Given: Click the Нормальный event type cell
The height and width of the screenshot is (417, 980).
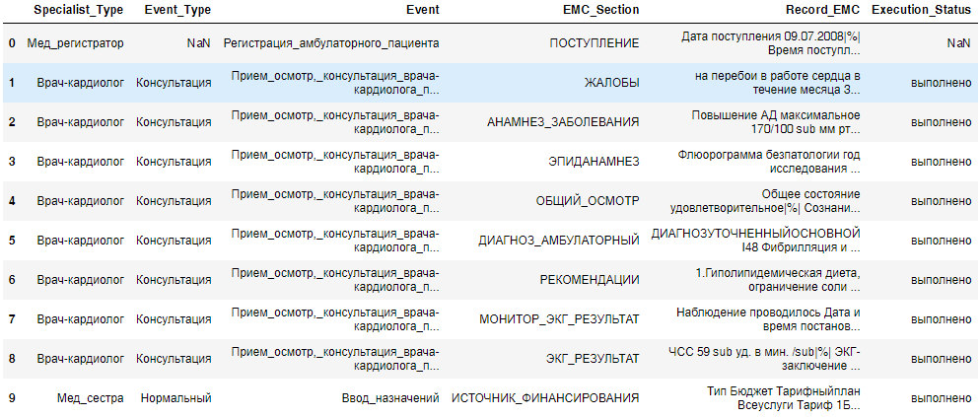Looking at the screenshot, I should (175, 398).
